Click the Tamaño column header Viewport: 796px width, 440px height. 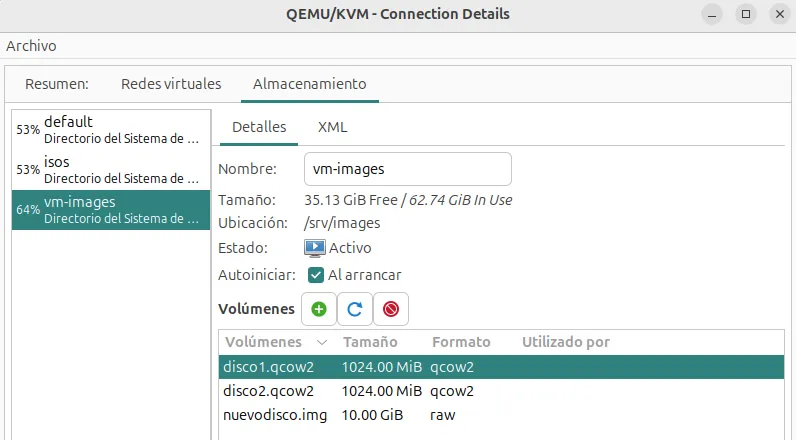(370, 342)
